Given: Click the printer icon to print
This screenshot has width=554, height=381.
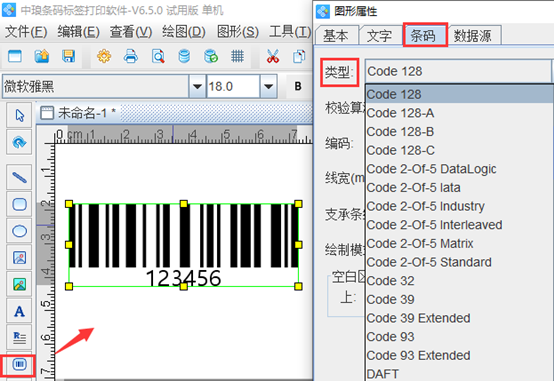Looking at the screenshot, I should tap(131, 56).
